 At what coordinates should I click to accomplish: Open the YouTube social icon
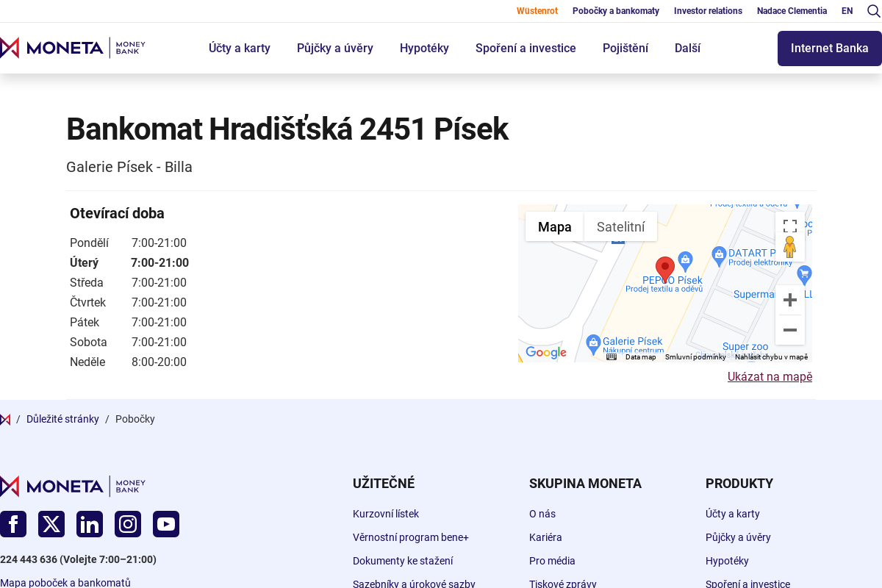tap(166, 524)
